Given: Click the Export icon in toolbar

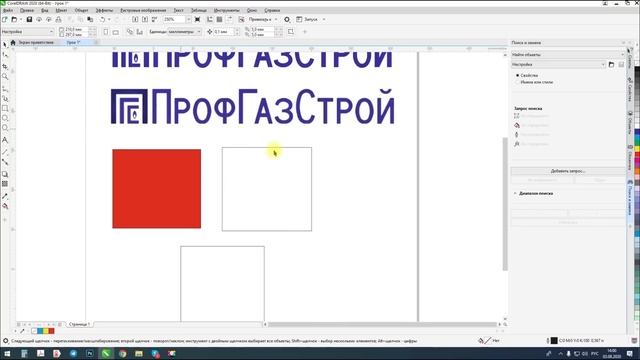Looking at the screenshot, I should pos(145,19).
